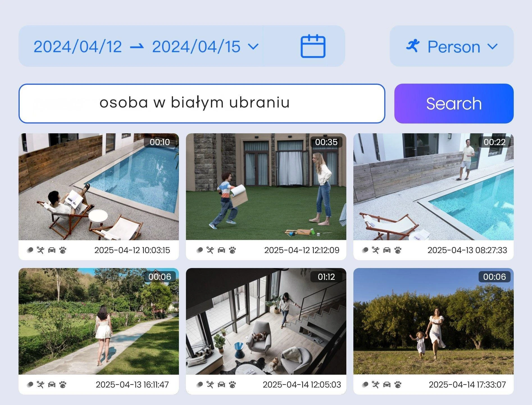Open the calendar date picker icon

[x=313, y=46]
